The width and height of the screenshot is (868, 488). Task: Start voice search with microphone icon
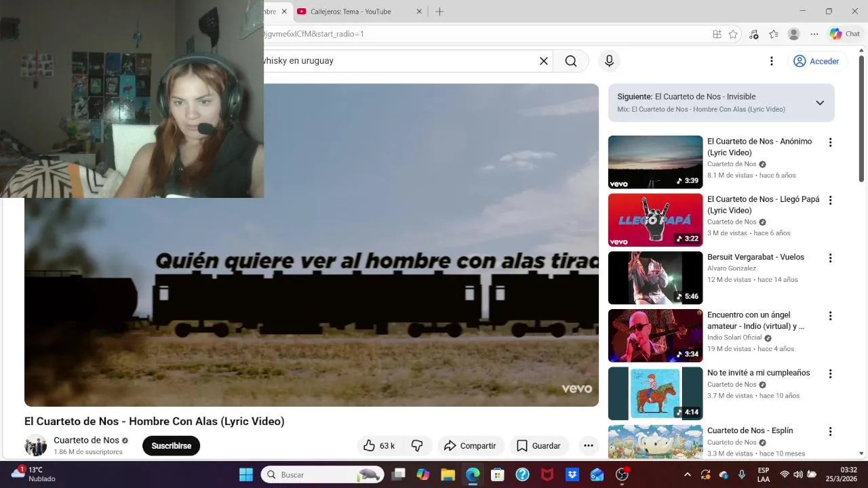point(609,61)
